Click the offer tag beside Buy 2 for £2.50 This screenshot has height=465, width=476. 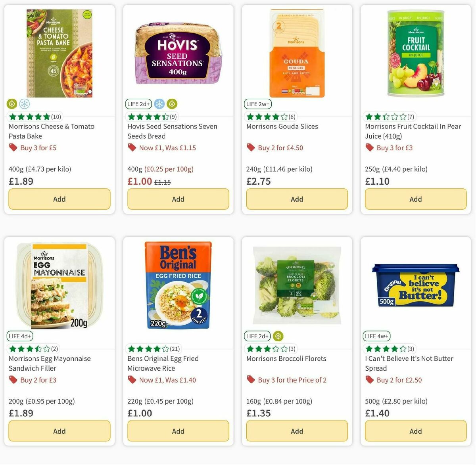pyautogui.click(x=369, y=379)
